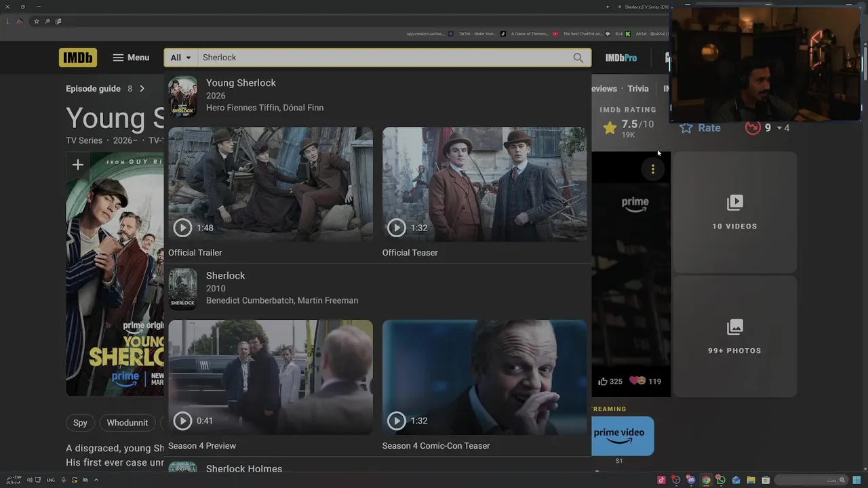The width and height of the screenshot is (868, 488).
Task: Open Discord from the taskbar
Action: pyautogui.click(x=691, y=480)
